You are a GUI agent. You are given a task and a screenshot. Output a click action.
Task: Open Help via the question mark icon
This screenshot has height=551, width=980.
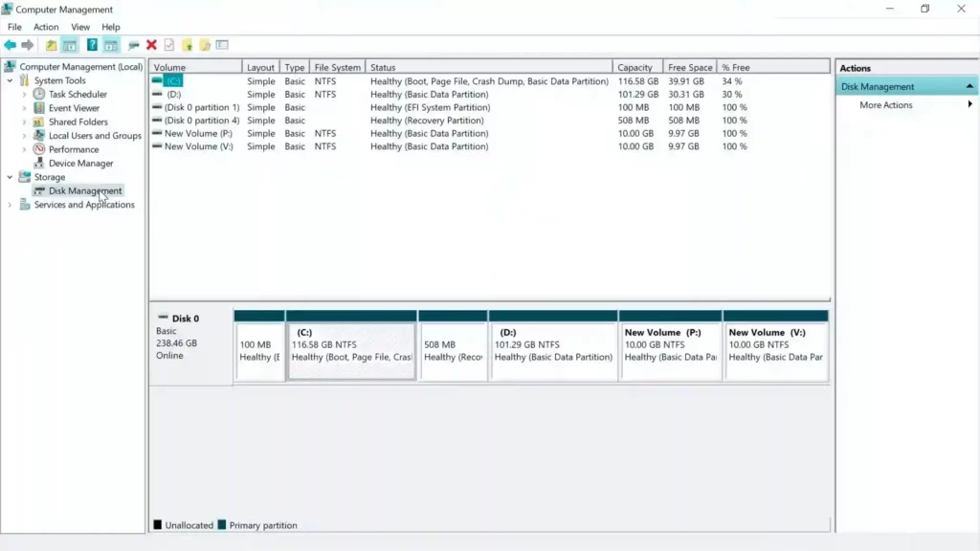coord(92,45)
